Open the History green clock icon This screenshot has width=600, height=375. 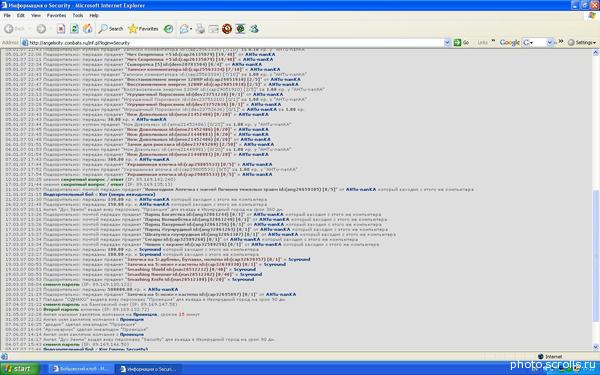pyautogui.click(x=168, y=29)
